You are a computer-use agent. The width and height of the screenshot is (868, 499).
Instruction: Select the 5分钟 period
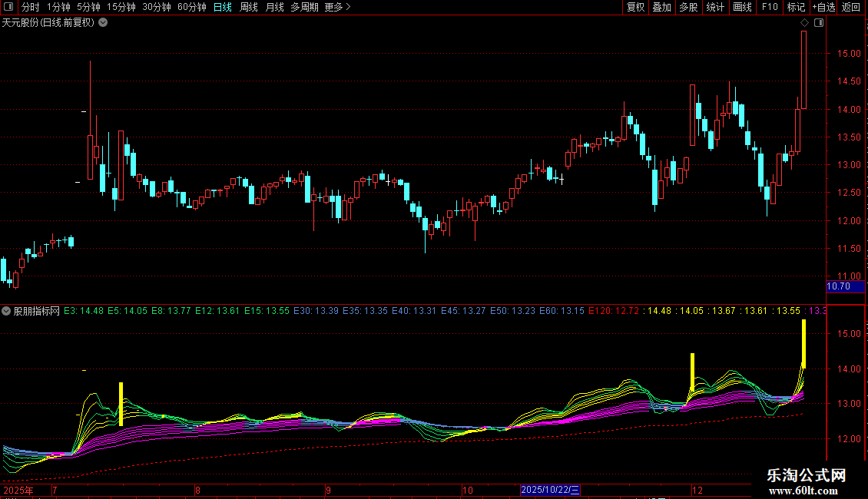pyautogui.click(x=88, y=7)
